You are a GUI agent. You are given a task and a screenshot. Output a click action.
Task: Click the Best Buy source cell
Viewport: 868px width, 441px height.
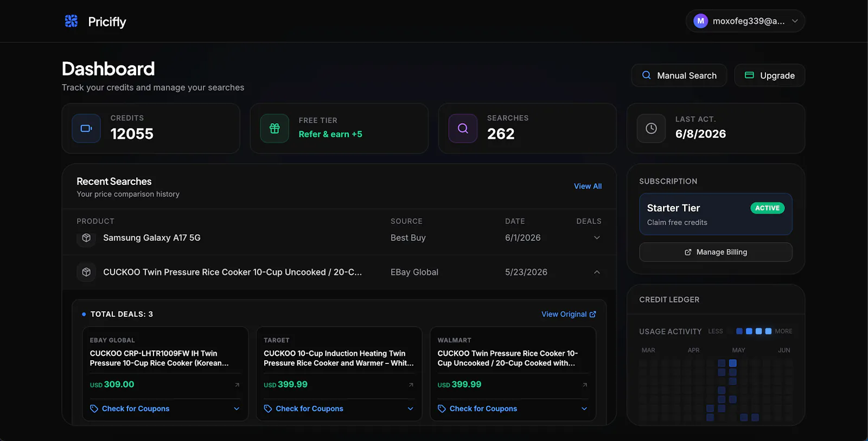pos(408,238)
